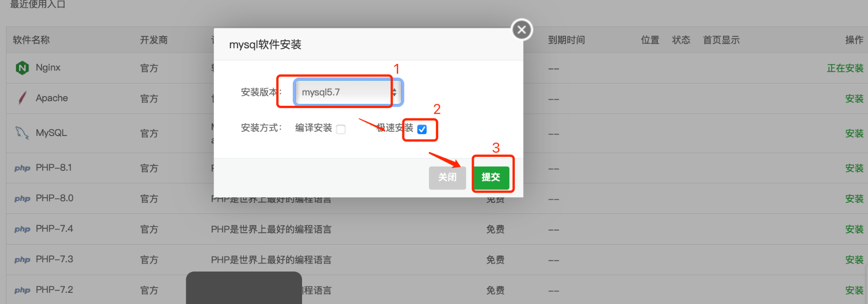The height and width of the screenshot is (304, 868).
Task: Click the 到期时间 column header
Action: (566, 40)
